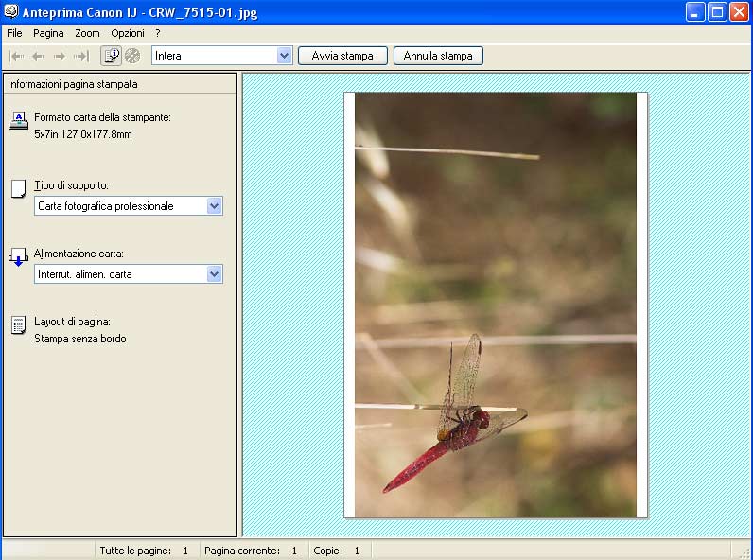Expand the Intera zoom dropdown

click(284, 56)
